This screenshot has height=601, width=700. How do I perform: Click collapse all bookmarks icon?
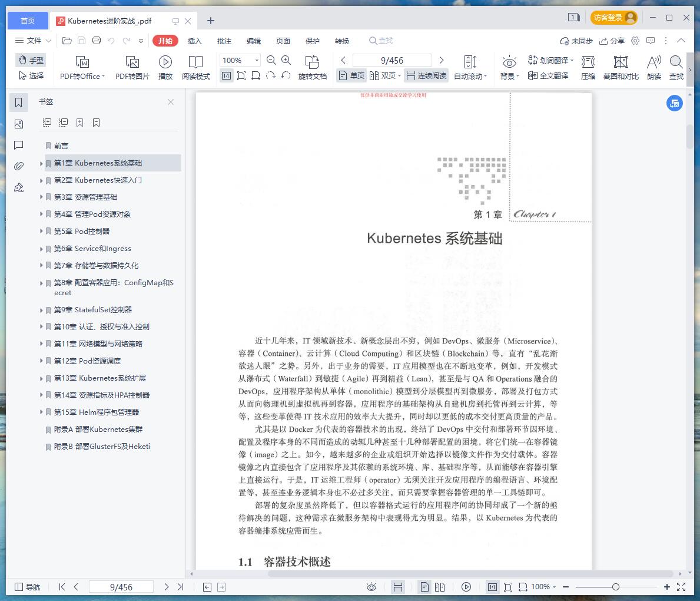[x=64, y=123]
